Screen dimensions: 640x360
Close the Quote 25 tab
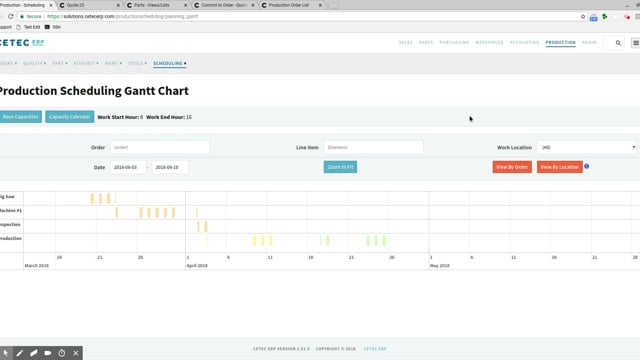[118, 5]
